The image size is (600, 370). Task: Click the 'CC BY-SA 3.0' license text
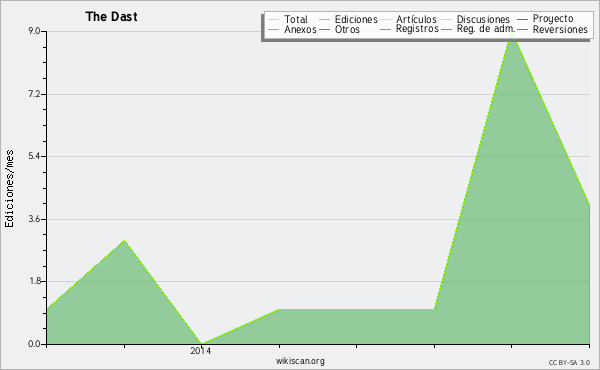(x=569, y=362)
